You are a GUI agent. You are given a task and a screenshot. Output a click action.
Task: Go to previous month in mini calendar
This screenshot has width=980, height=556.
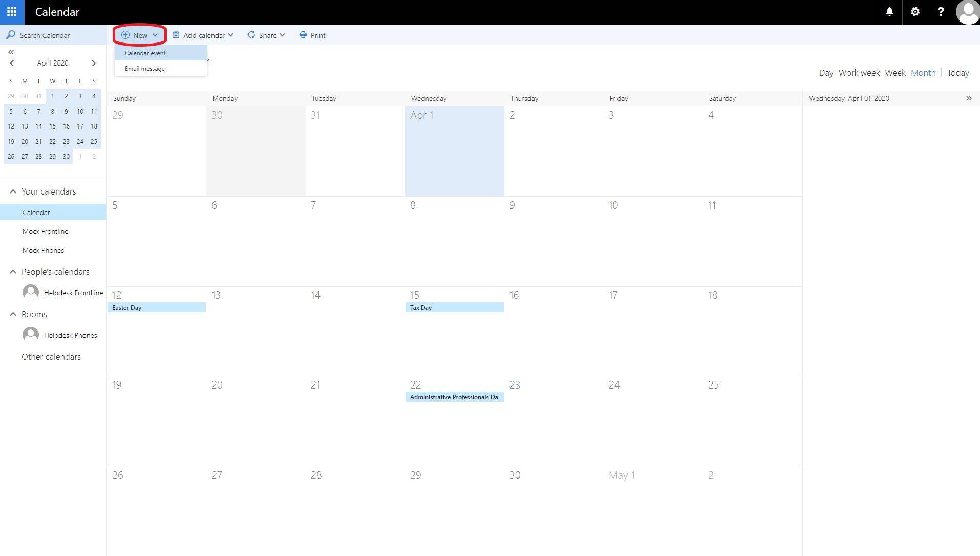12,63
